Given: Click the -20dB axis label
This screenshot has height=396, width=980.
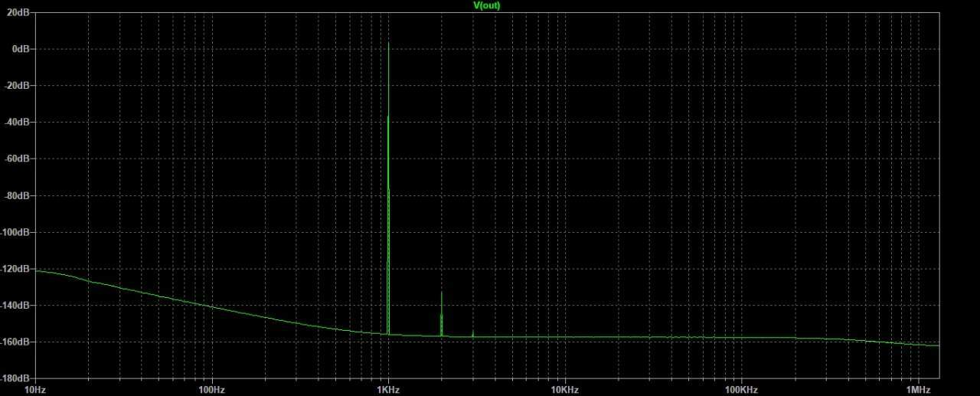Looking at the screenshot, I should click(x=18, y=86).
